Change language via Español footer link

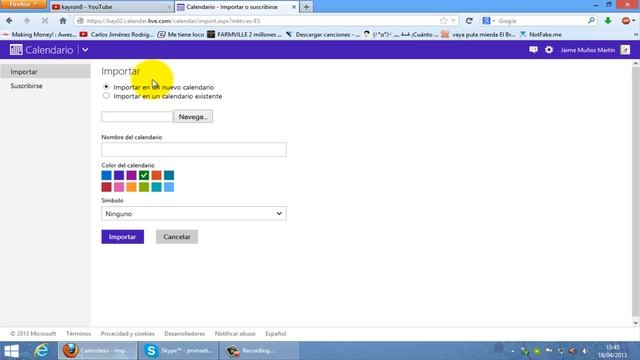[x=276, y=333]
